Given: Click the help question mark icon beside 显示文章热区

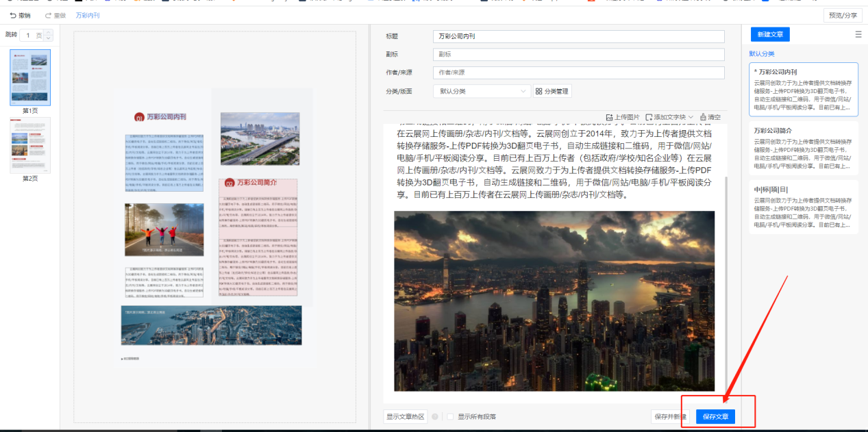Looking at the screenshot, I should pos(435,416).
